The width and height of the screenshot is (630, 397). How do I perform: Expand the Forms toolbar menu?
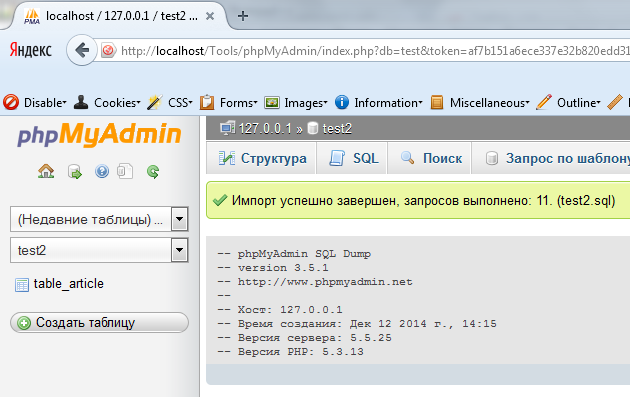pyautogui.click(x=238, y=103)
